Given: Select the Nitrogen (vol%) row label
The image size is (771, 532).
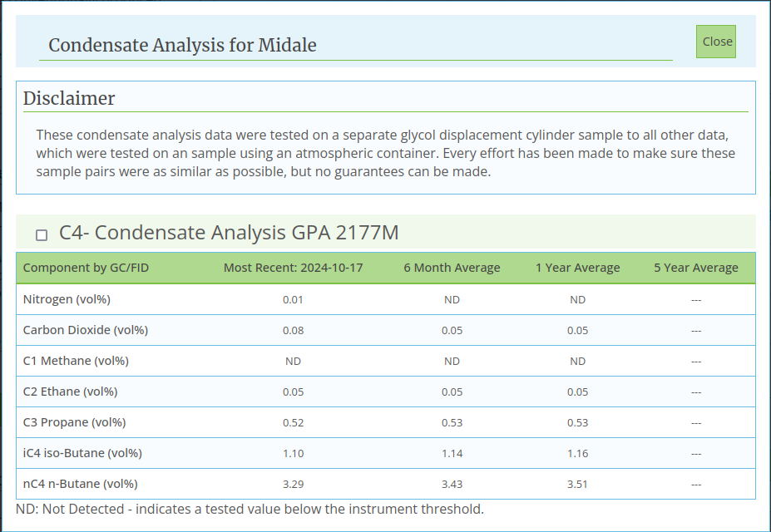Looking at the screenshot, I should coord(67,299).
